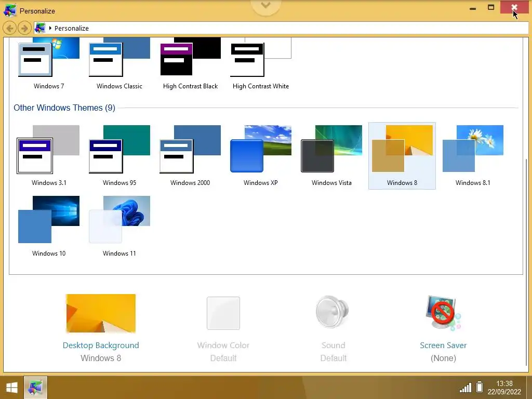The image size is (532, 399).
Task: Go forward with the Forward arrow
Action: tap(24, 28)
